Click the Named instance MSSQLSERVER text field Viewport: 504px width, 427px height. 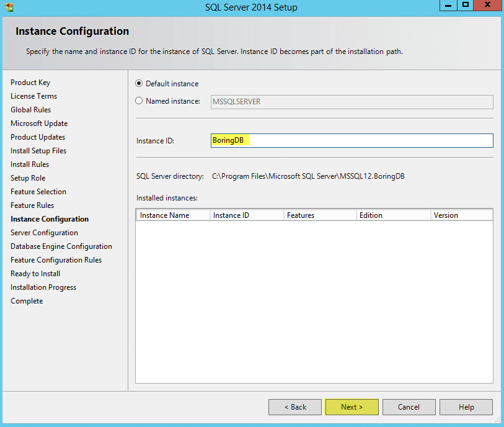pos(351,102)
